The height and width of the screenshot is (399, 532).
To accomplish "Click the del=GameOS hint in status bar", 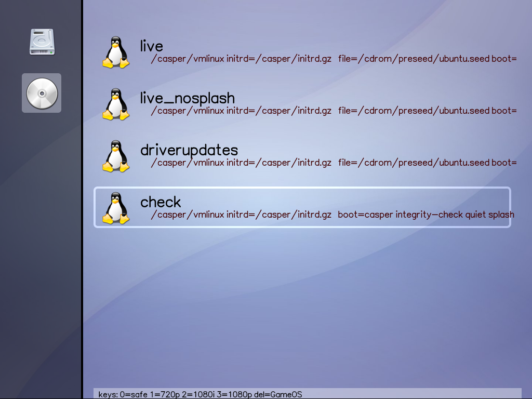I will pos(278,394).
